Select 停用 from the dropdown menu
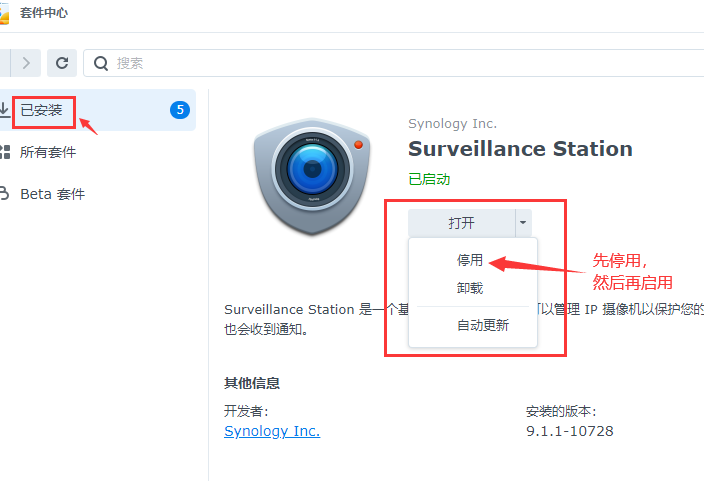Screen dimensions: 704x481 [470, 260]
